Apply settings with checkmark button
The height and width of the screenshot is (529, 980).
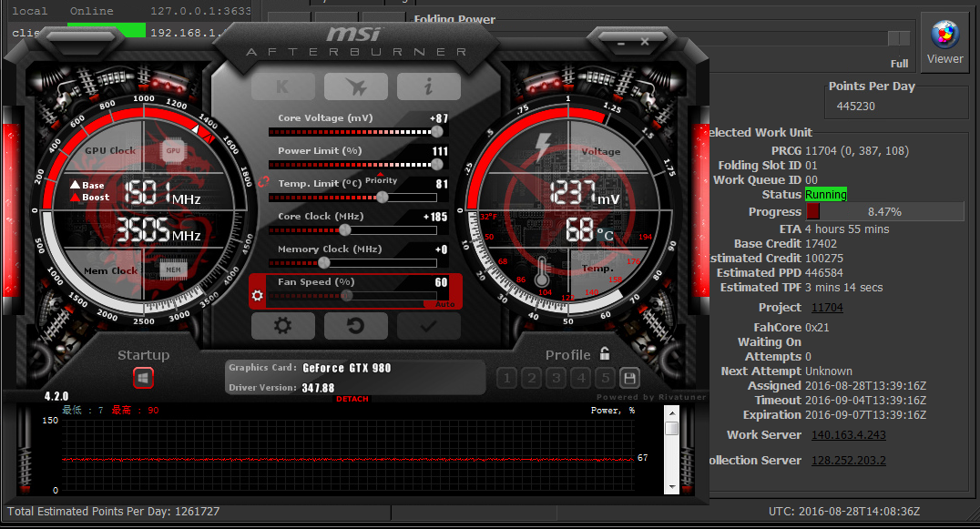(429, 325)
